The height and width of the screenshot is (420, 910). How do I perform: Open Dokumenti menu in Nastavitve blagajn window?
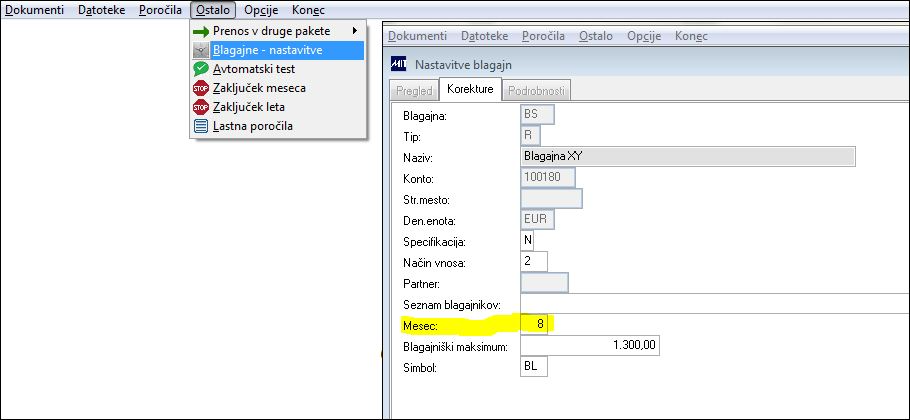pyautogui.click(x=417, y=36)
